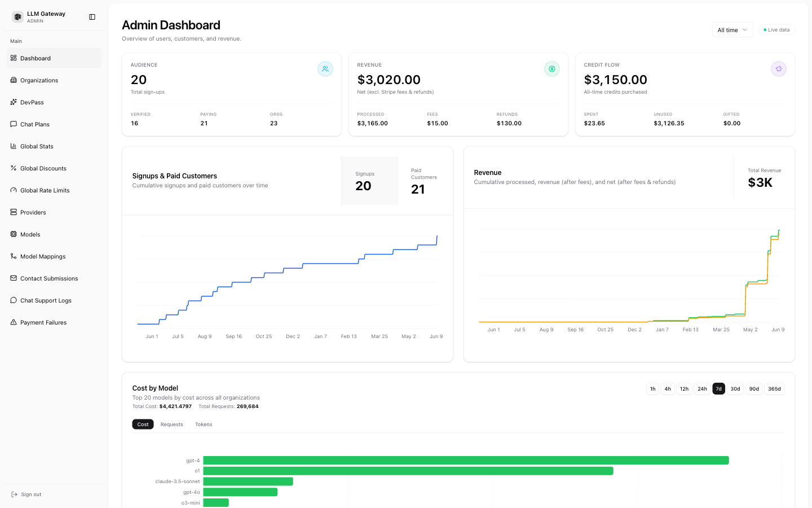Click the Unused $3,126.35 value
The height and width of the screenshot is (508, 812).
[x=669, y=123]
